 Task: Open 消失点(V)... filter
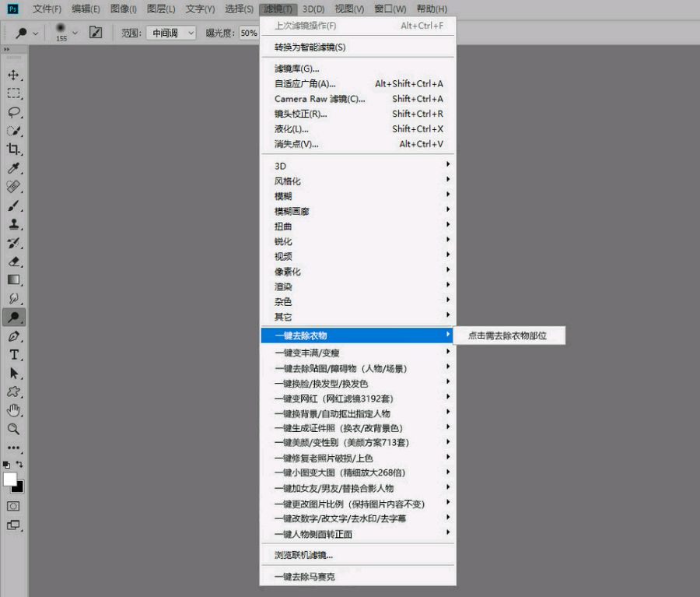[x=358, y=144]
